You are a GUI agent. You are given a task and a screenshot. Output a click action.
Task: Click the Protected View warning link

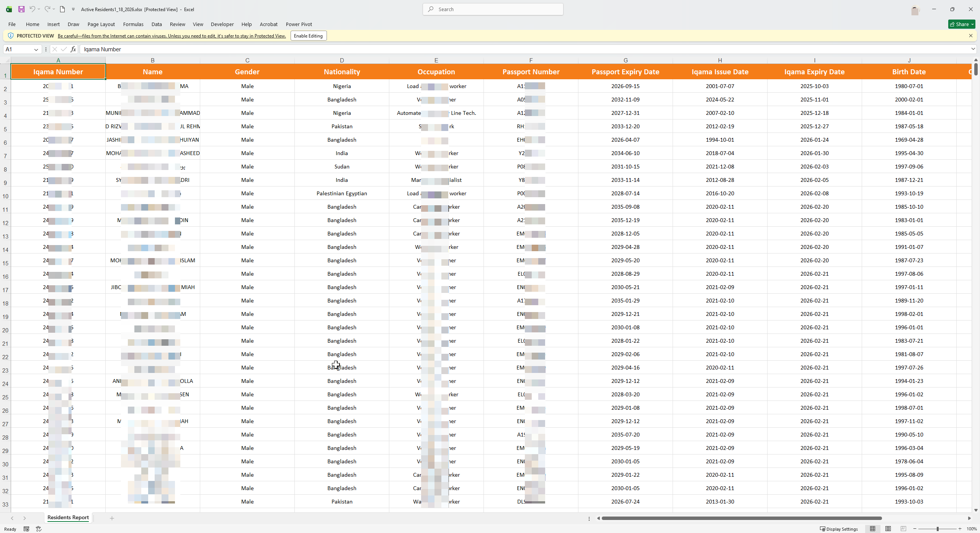pos(172,36)
